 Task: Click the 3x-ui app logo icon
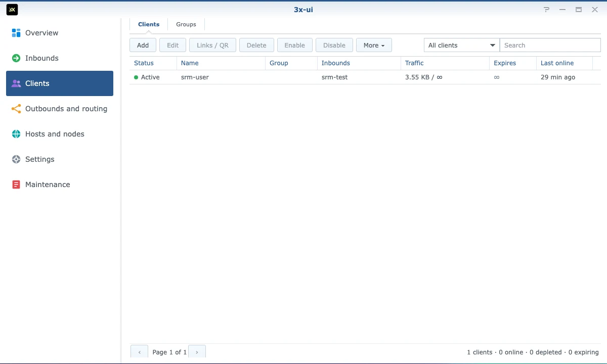coord(12,9)
